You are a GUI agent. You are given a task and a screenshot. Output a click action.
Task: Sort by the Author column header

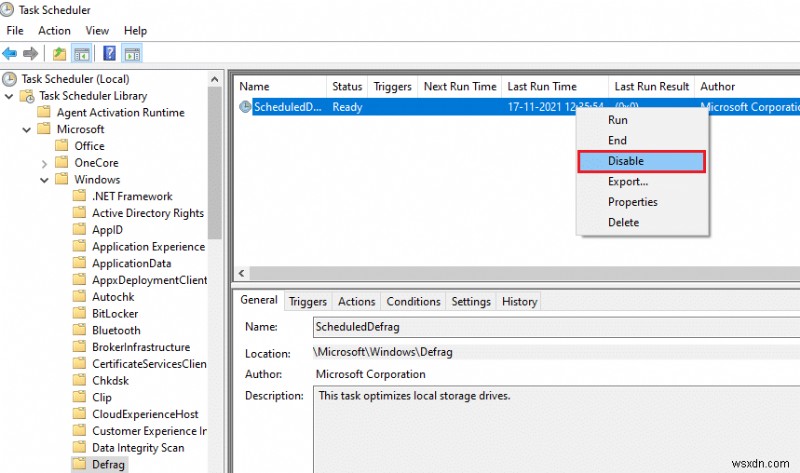tap(747, 87)
